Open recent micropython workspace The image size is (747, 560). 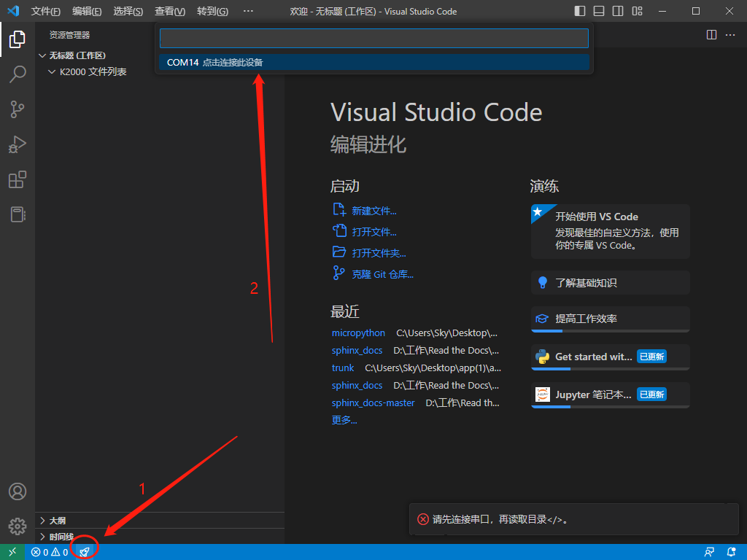click(x=358, y=332)
